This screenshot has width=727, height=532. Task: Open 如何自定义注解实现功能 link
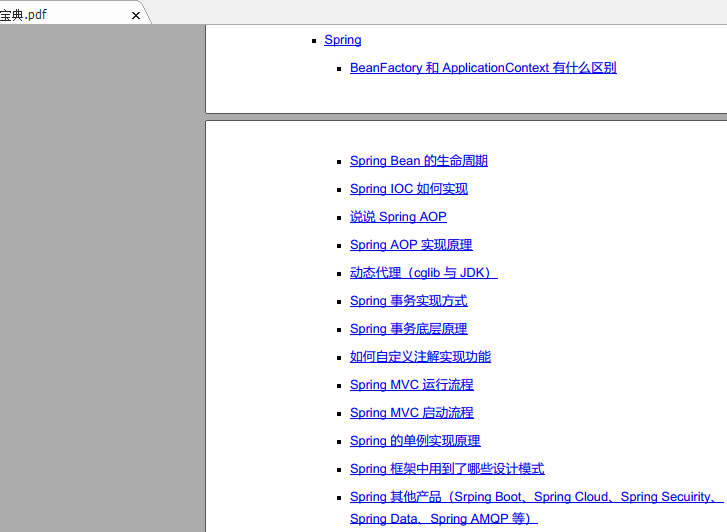[421, 357]
